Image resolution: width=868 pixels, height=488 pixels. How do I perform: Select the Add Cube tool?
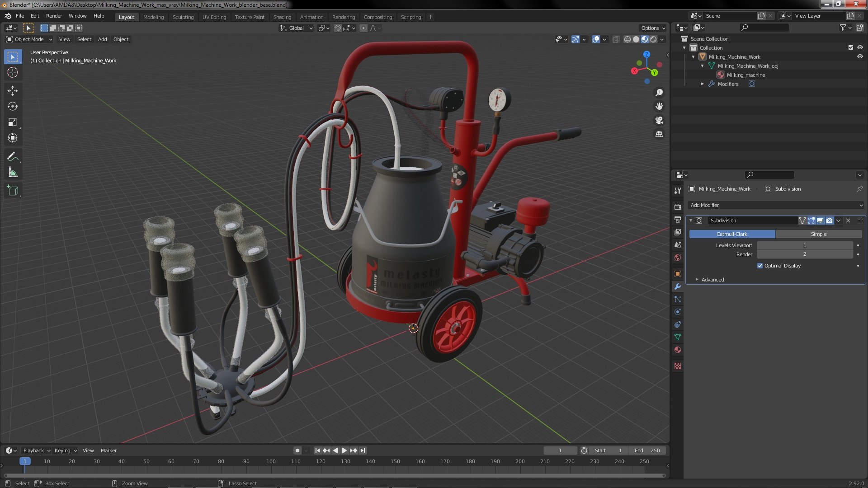pyautogui.click(x=13, y=191)
